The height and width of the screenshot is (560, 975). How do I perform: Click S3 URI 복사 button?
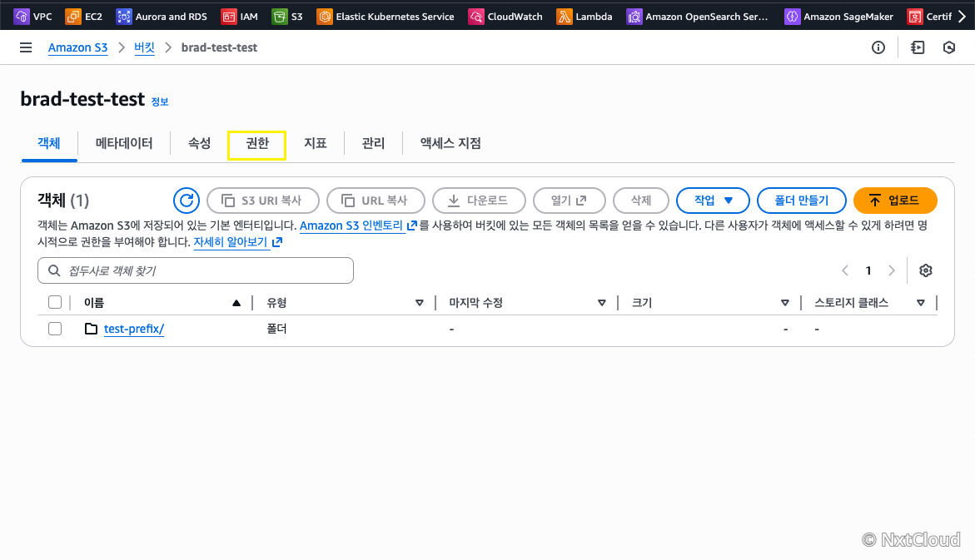262,201
